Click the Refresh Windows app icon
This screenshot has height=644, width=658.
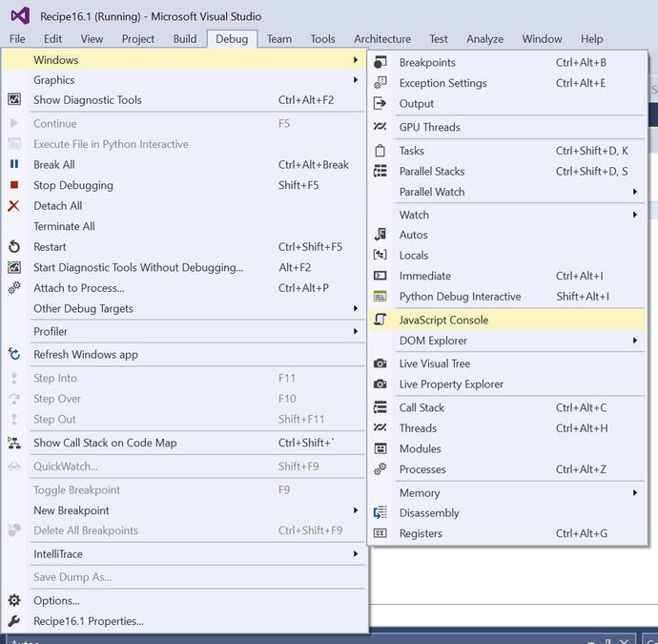[x=14, y=354]
